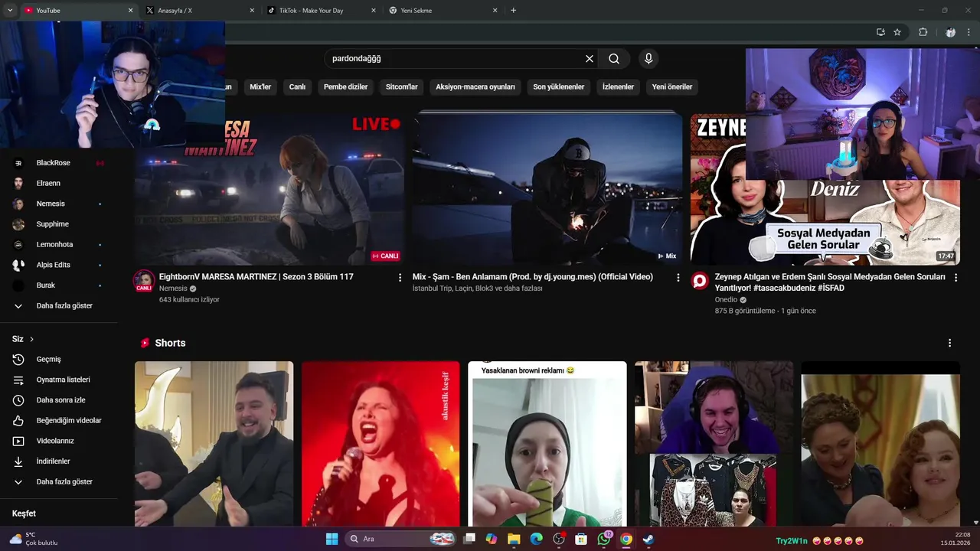Viewport: 980px width, 551px height.
Task: Open File Explorer from taskbar
Action: (x=514, y=539)
